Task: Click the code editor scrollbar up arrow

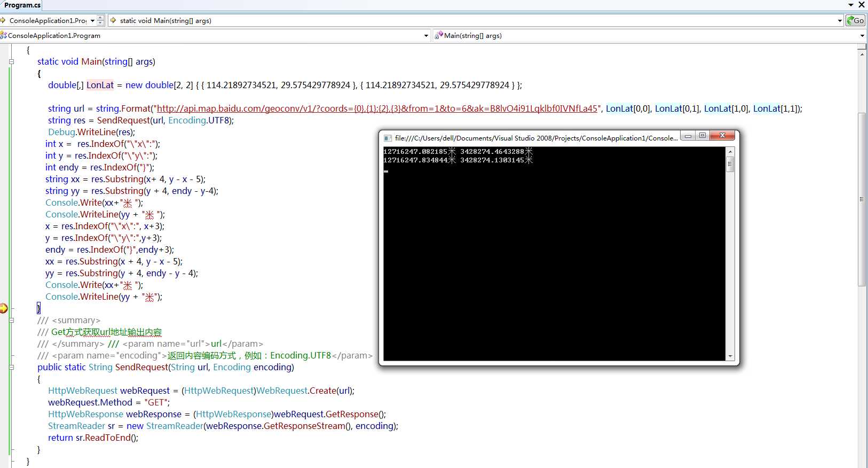Action: tap(862, 54)
